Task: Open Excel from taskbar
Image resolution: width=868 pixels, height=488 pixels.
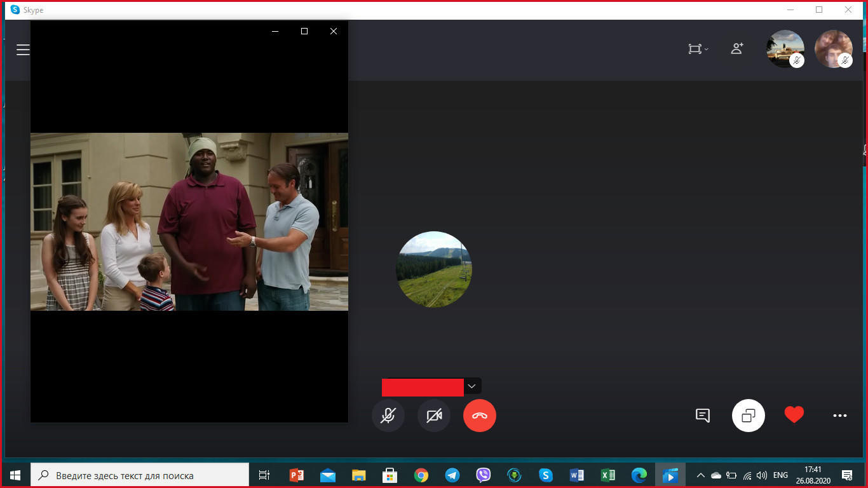Action: click(x=607, y=475)
